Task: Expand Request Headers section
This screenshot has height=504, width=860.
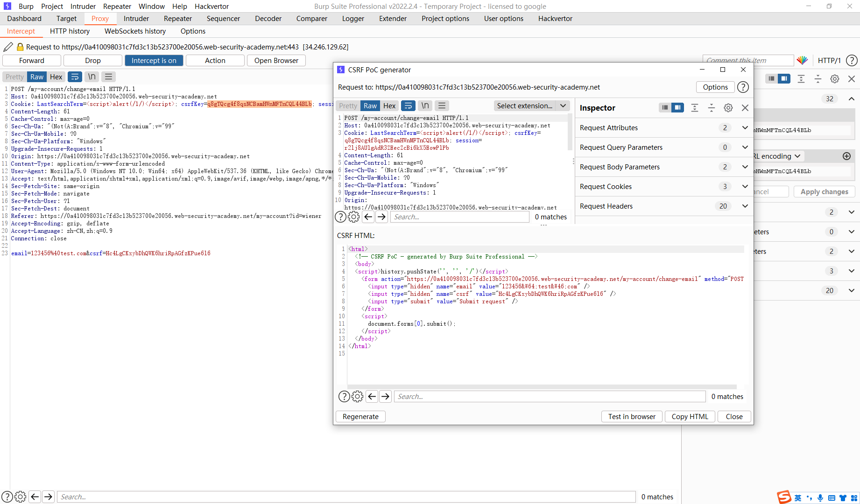Action: [663, 206]
